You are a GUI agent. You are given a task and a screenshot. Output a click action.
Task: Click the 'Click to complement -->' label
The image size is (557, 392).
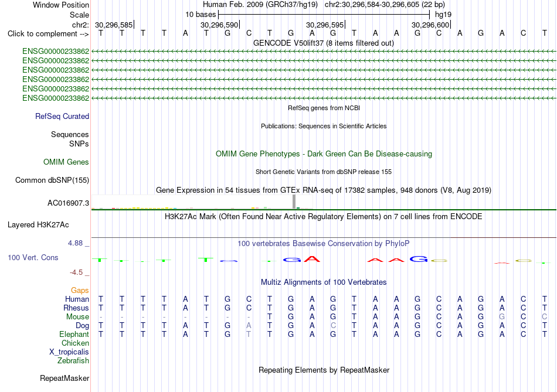[48, 34]
